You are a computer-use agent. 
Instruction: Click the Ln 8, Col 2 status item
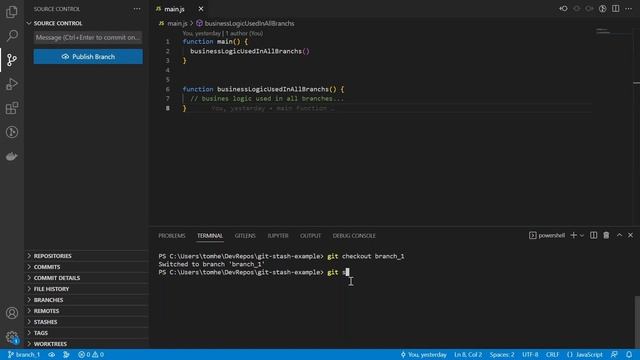[468, 355]
